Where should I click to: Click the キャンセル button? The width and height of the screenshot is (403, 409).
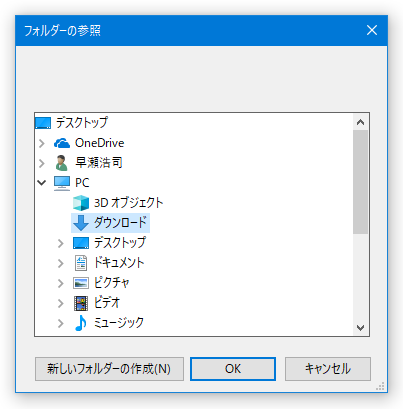tap(328, 369)
